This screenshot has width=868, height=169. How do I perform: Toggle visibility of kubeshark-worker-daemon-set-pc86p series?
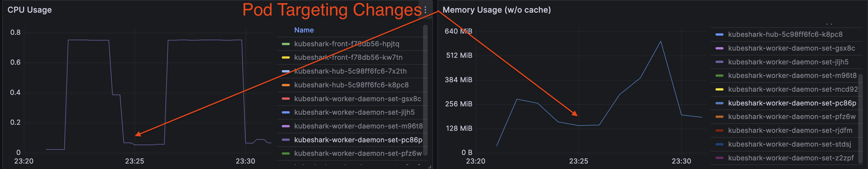(357, 139)
